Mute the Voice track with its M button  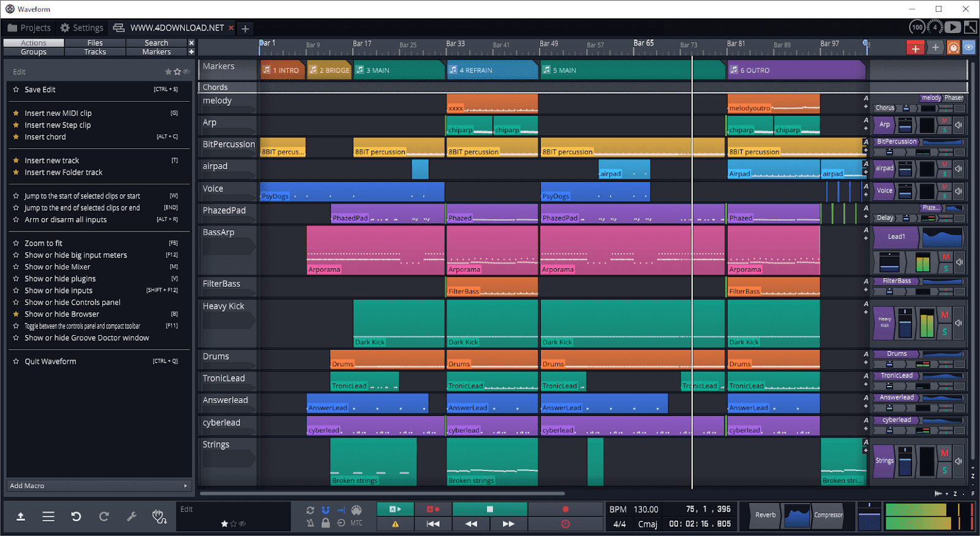pyautogui.click(x=945, y=187)
